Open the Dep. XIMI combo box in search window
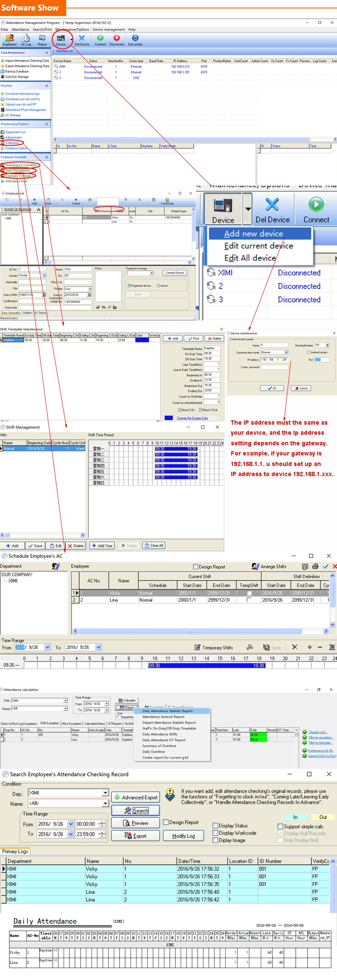Viewport: 337px width, 980px height. tap(68, 793)
